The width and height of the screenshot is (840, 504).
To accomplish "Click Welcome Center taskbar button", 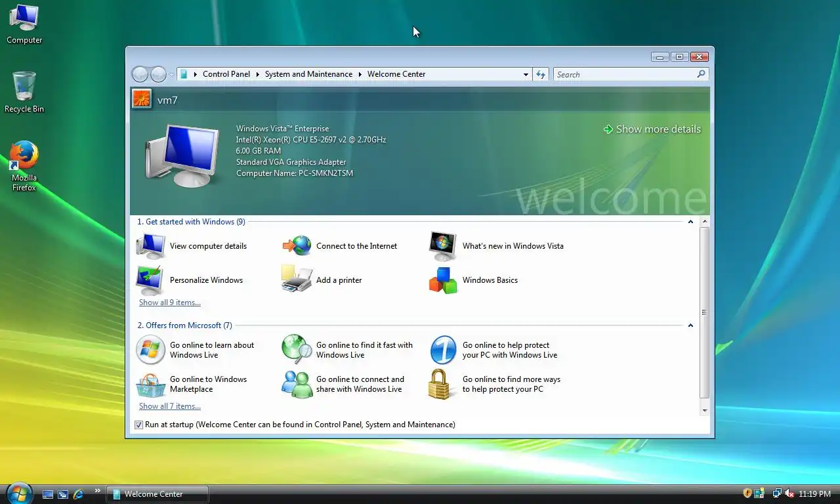I will 157,494.
